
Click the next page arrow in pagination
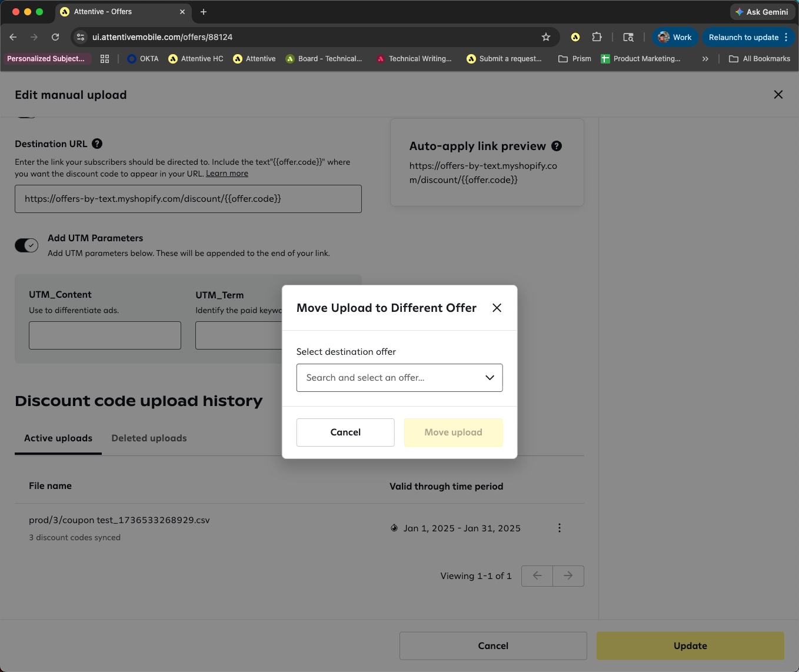click(568, 575)
